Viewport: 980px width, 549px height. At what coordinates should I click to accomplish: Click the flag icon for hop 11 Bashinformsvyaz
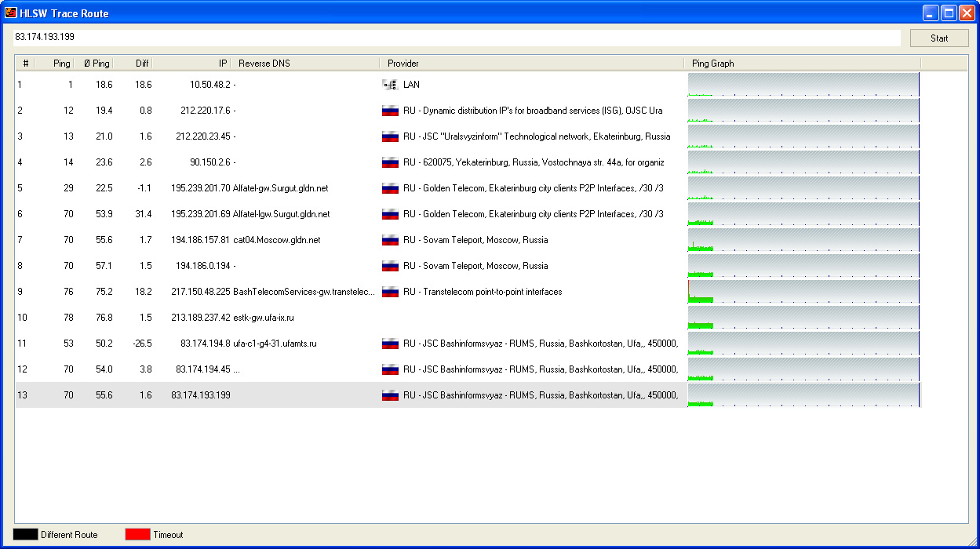(x=390, y=344)
